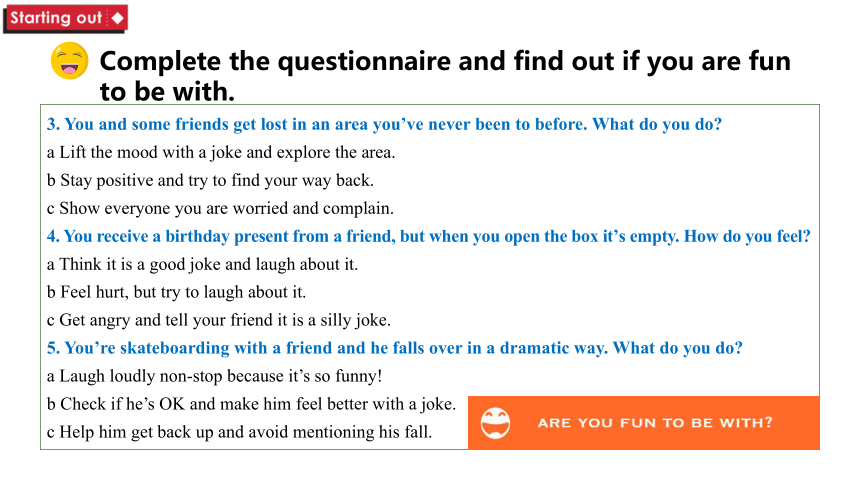
Task: Click the white laughing face on orange banner
Action: pos(495,423)
